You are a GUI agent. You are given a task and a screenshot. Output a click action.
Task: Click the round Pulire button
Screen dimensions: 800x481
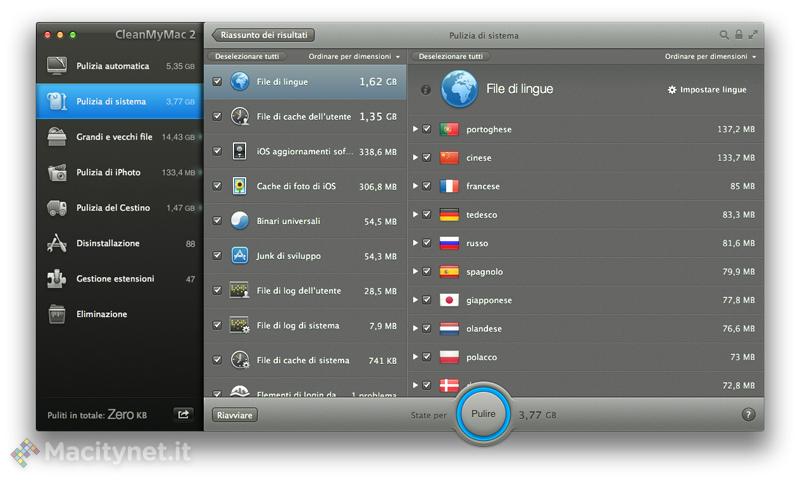pyautogui.click(x=483, y=414)
